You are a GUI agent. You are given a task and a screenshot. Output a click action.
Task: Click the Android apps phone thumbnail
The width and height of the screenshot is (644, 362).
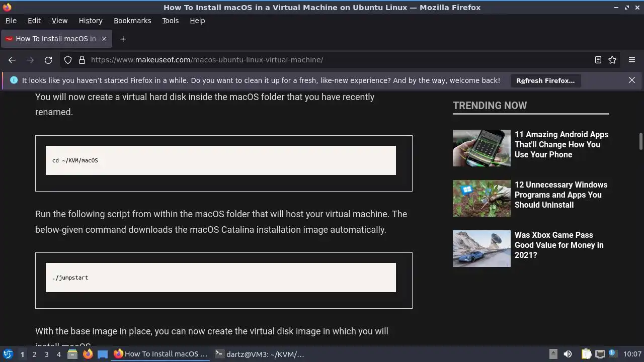tap(481, 148)
